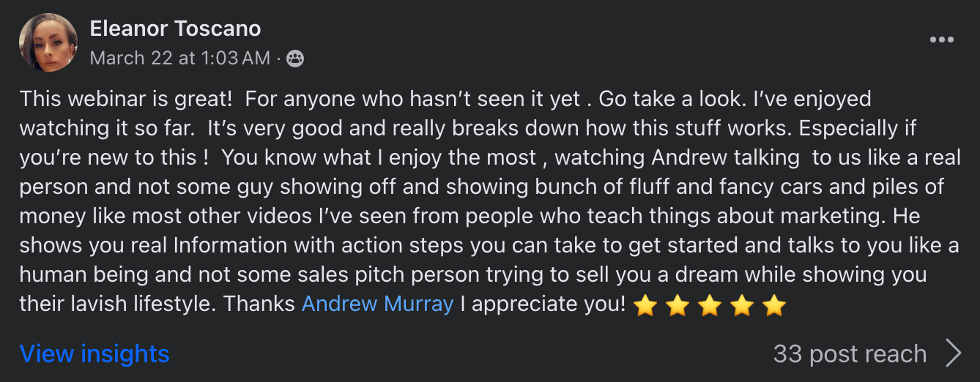Click the View insights link

(94, 354)
